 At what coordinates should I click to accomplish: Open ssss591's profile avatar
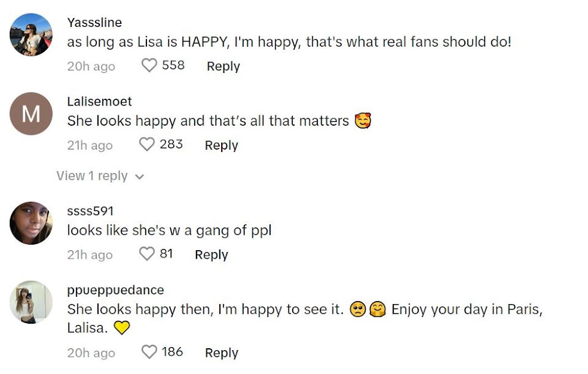[x=31, y=223]
